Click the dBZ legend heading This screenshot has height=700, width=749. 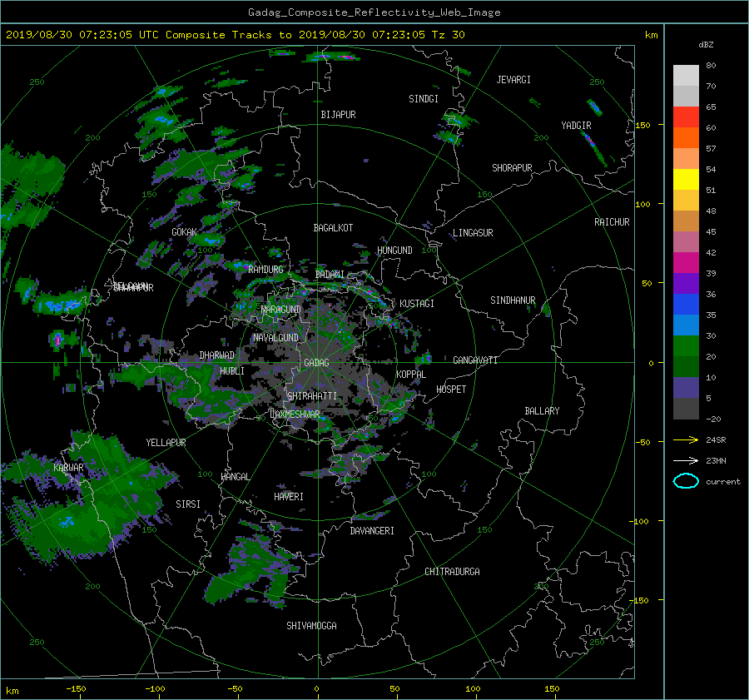coord(706,45)
